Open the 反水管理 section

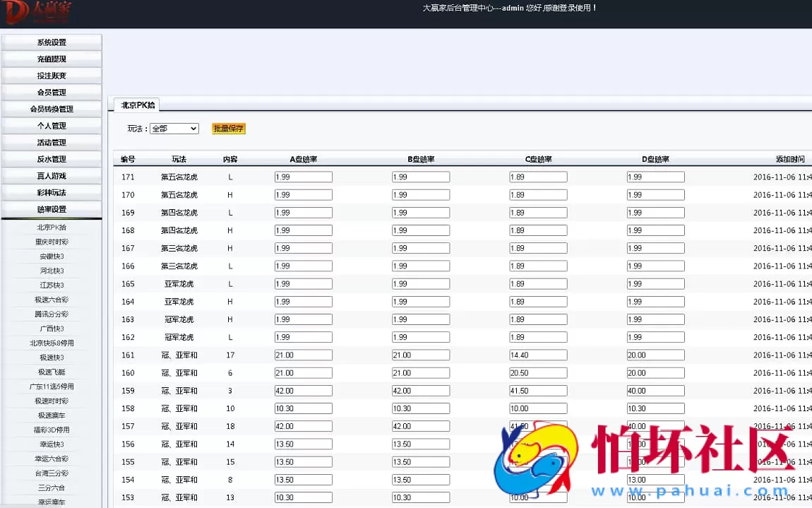pyautogui.click(x=51, y=159)
